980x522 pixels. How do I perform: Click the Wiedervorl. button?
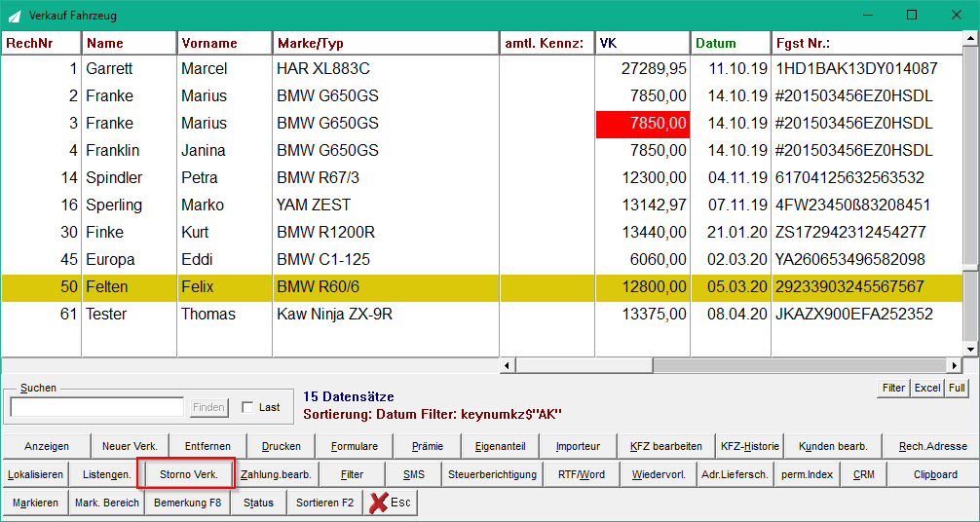[x=659, y=474]
